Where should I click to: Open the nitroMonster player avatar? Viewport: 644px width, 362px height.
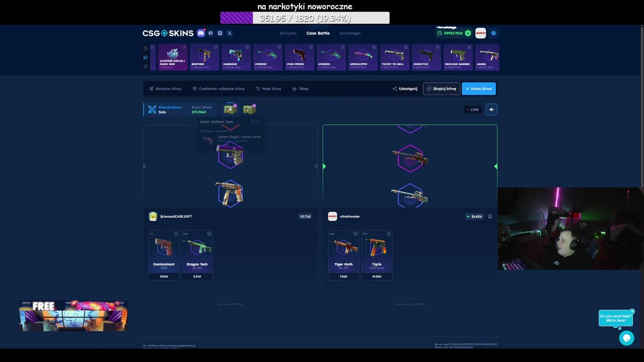(x=332, y=217)
